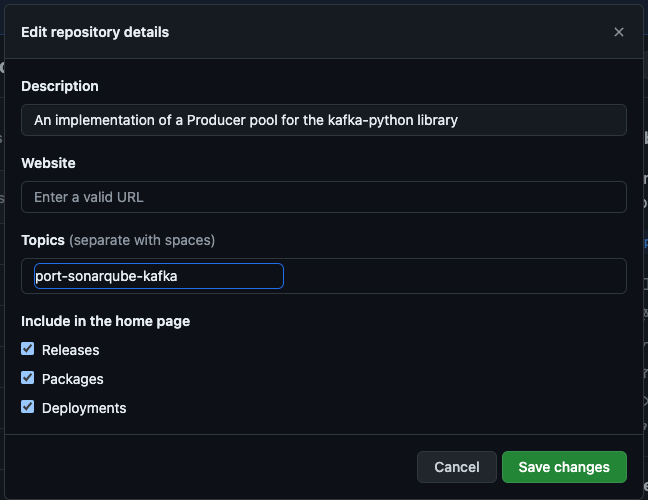Click empty area of the Topics box
Viewport: 648px width, 500px height.
pos(455,276)
